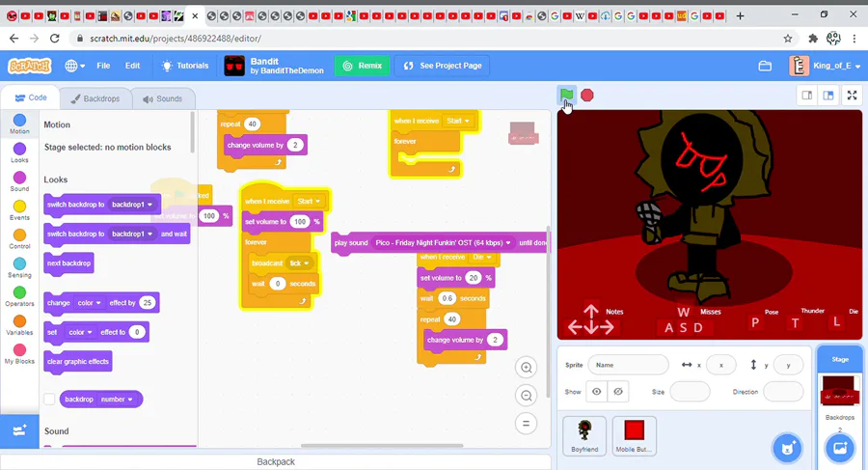Switch to the Sounds tab
Viewport: 868px width, 470px height.
pos(163,98)
